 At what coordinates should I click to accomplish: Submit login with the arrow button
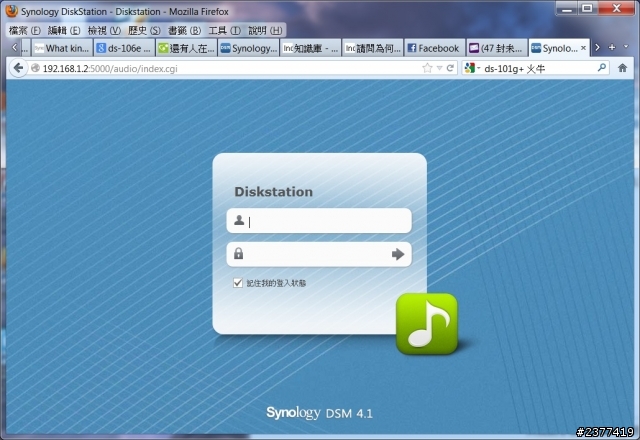pos(398,254)
